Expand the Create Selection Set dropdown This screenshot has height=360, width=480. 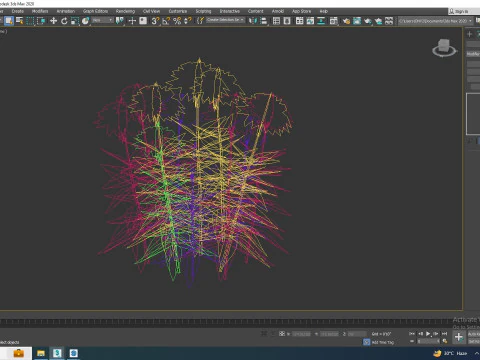pos(225,20)
